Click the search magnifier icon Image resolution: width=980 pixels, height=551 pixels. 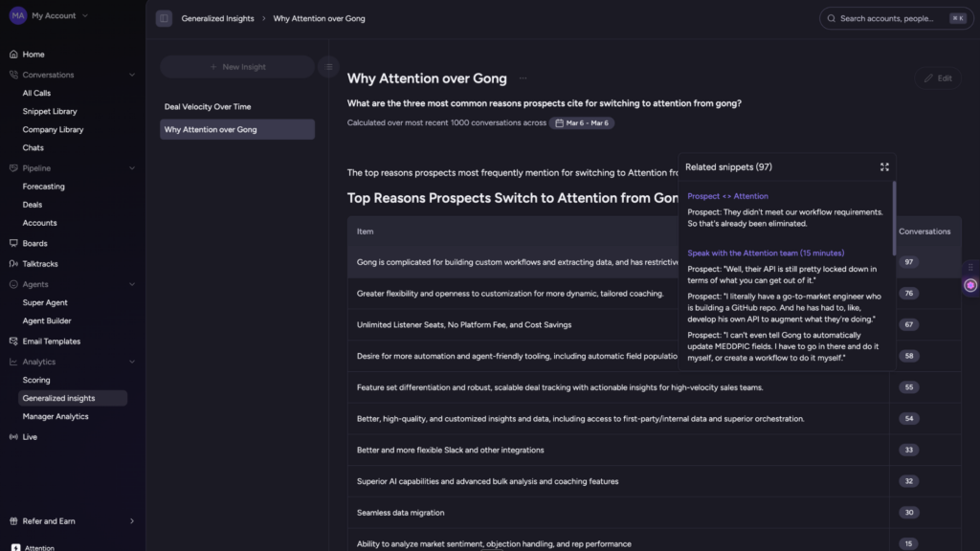coord(832,19)
